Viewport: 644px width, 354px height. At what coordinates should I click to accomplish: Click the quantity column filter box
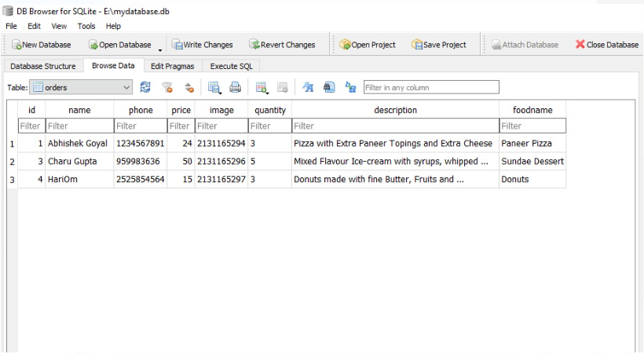270,126
